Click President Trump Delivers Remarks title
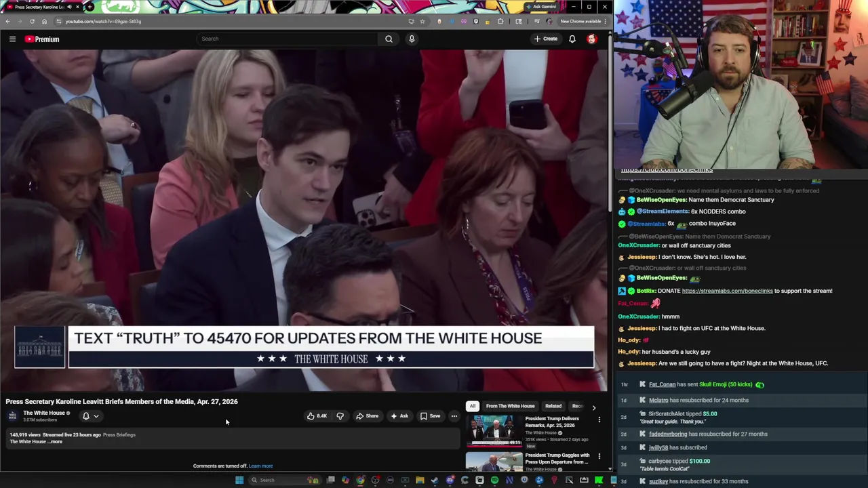Image resolution: width=868 pixels, height=488 pixels. 552,422
